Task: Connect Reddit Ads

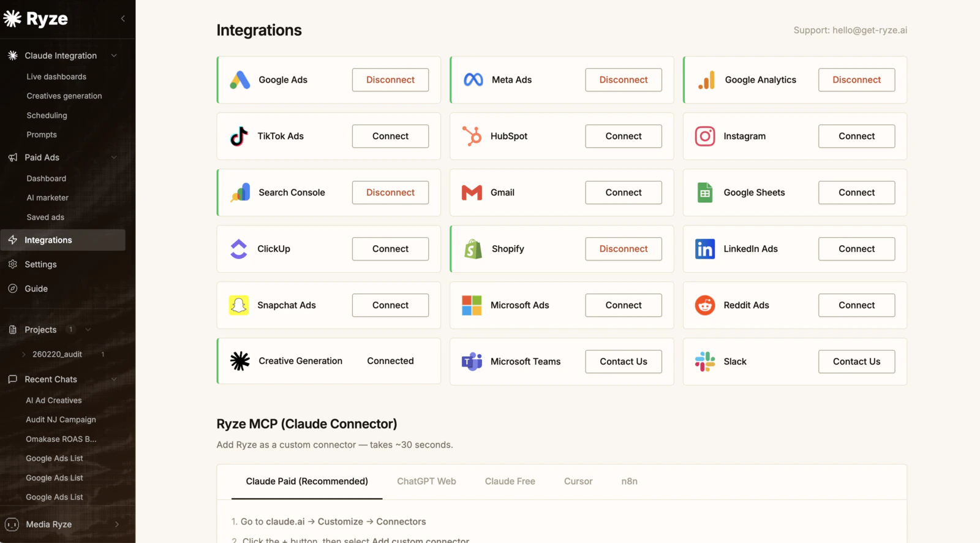Action: pyautogui.click(x=856, y=305)
